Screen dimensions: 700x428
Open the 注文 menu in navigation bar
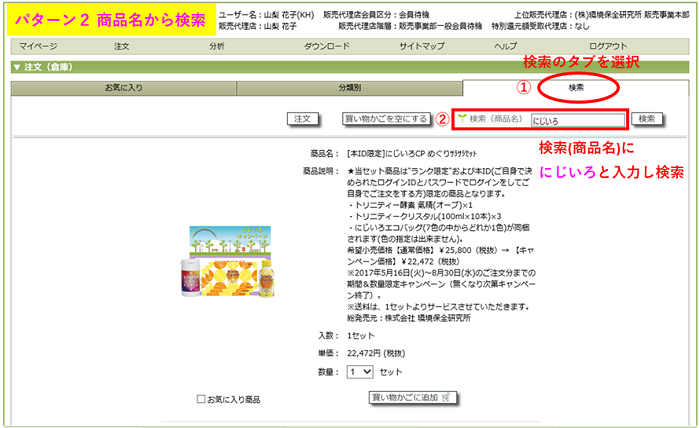pyautogui.click(x=122, y=47)
